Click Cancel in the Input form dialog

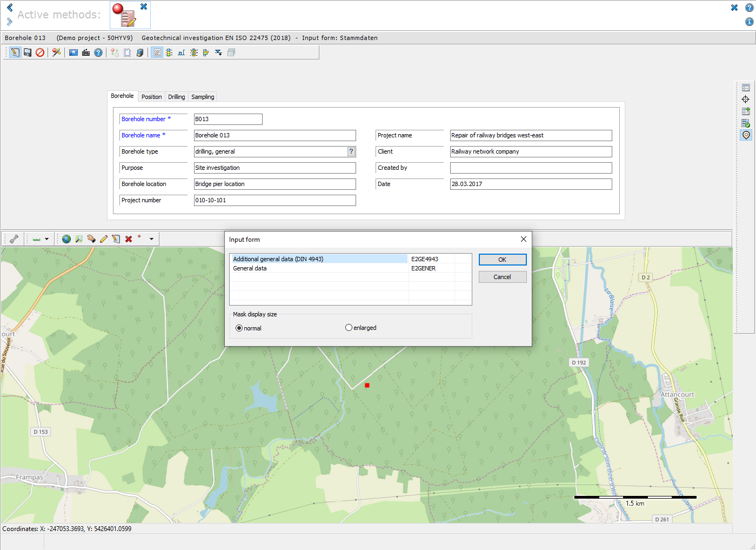(x=503, y=277)
